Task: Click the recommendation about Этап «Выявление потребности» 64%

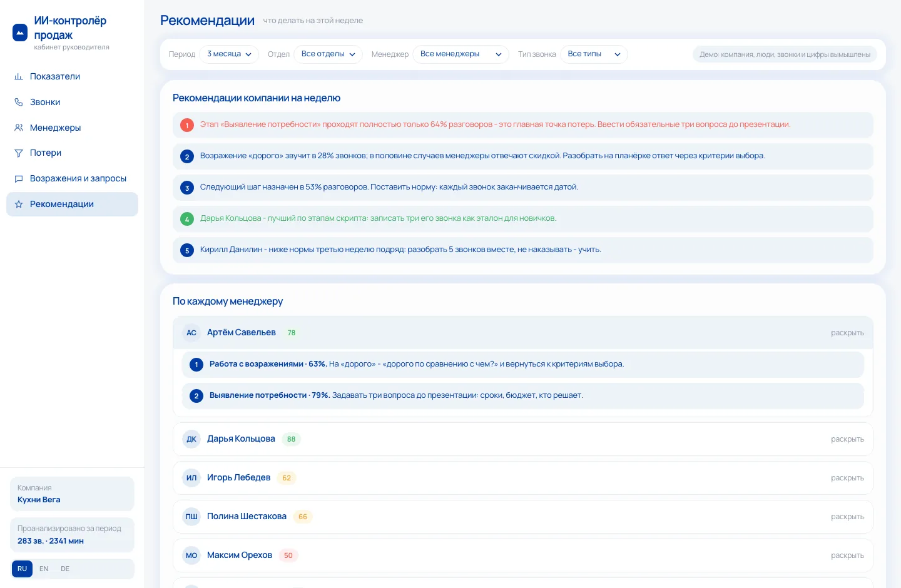Action: tap(523, 125)
